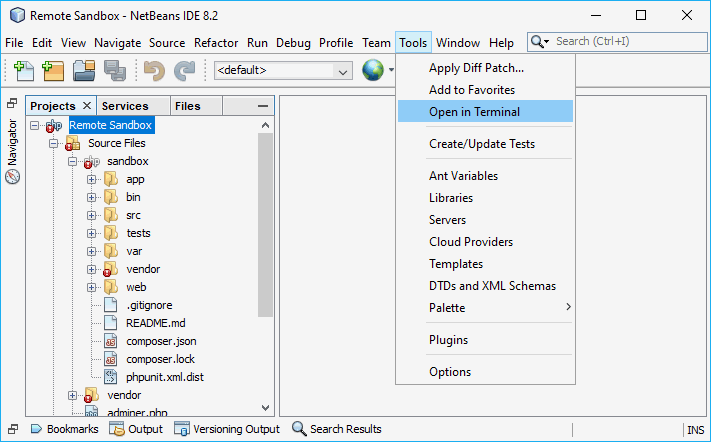Minimize the Projects panel group
The width and height of the screenshot is (711, 442).
(263, 106)
